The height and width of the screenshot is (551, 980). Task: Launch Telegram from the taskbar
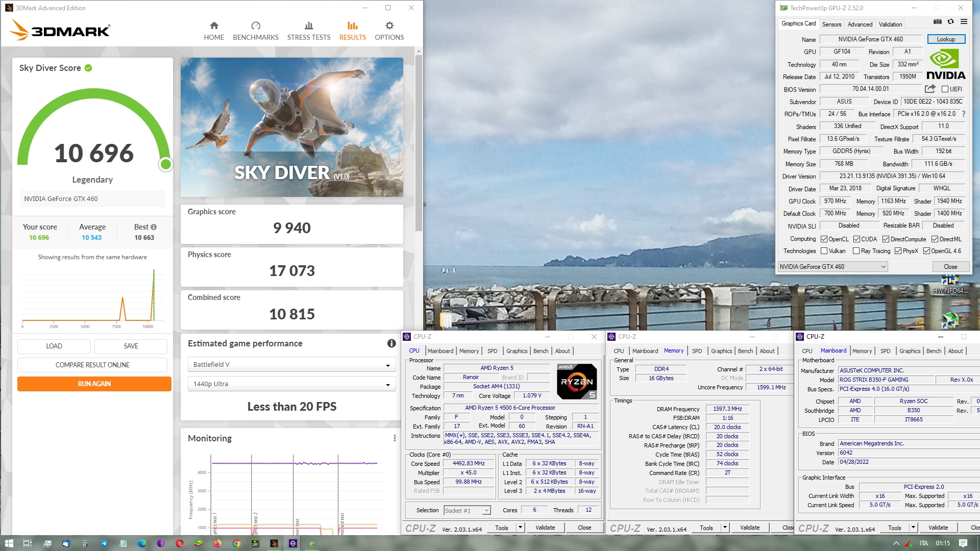[104, 543]
